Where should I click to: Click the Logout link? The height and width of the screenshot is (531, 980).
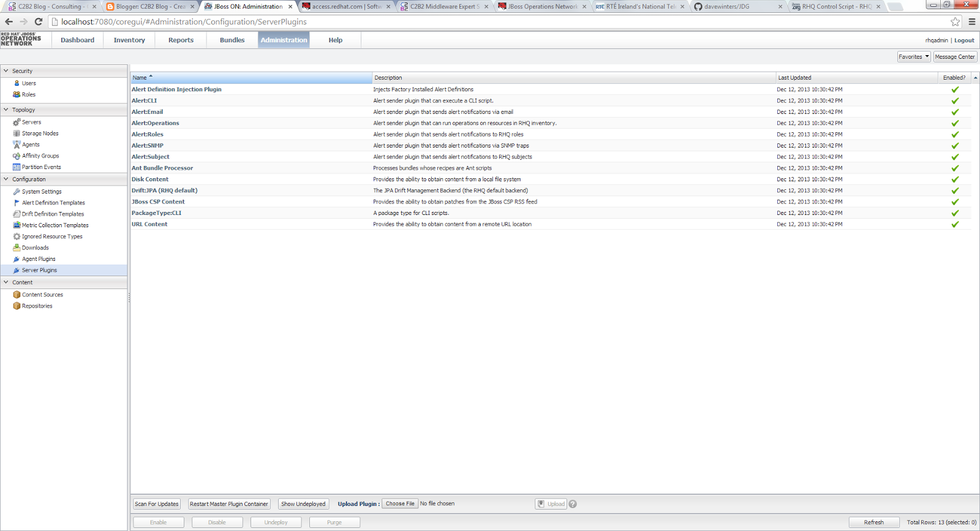point(964,40)
